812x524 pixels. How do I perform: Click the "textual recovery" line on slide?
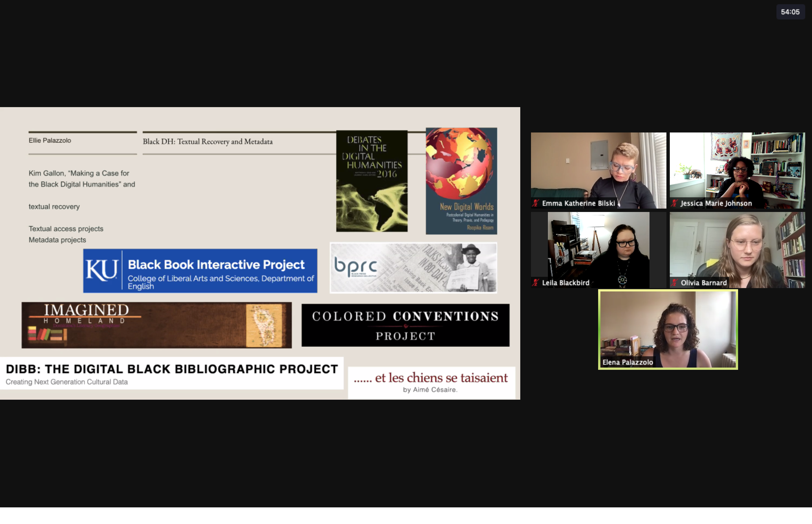click(x=54, y=207)
